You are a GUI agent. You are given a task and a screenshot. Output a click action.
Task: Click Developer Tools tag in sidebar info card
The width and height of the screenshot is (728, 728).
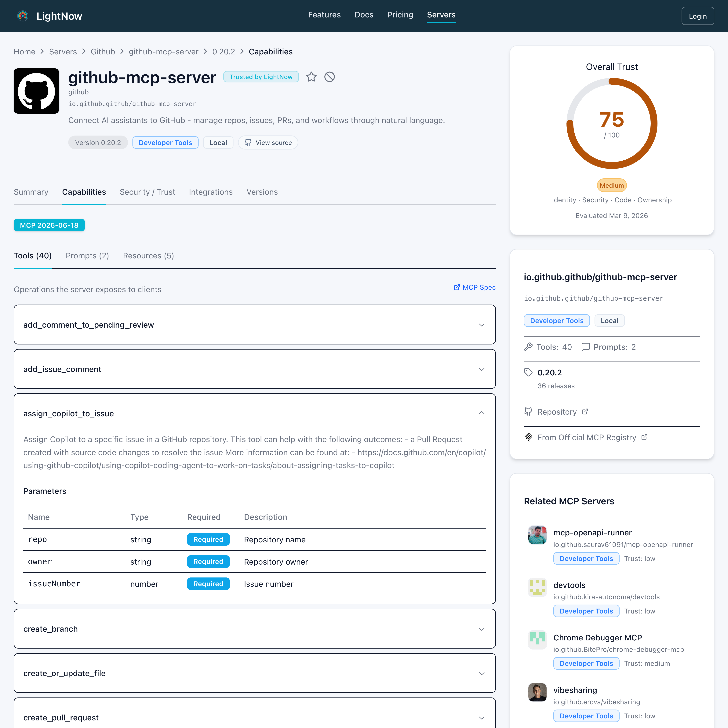[x=557, y=320]
